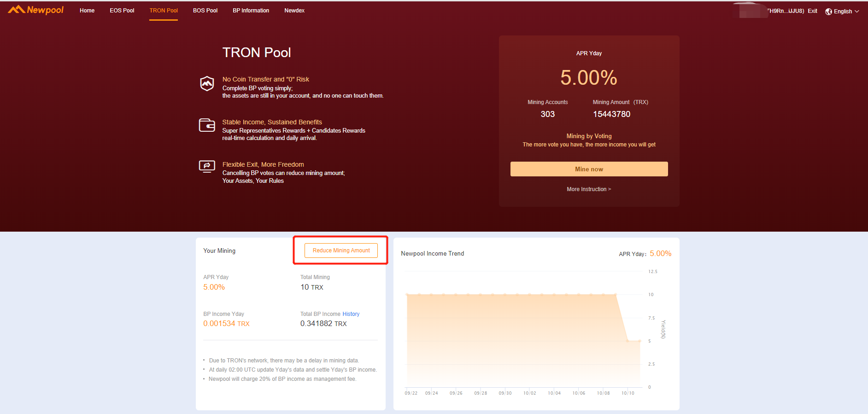
Task: Click the Reduce Mining Amount button
Action: pos(341,251)
